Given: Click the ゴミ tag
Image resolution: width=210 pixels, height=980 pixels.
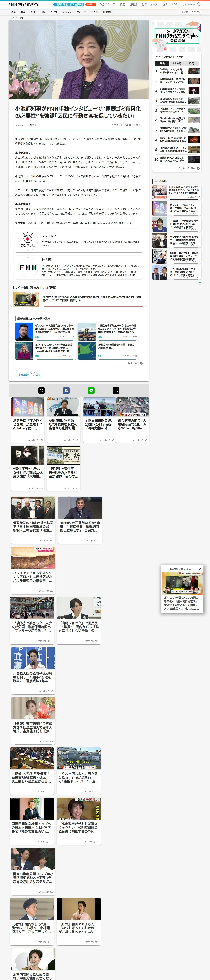Looking at the screenshot, I should coord(38,375).
